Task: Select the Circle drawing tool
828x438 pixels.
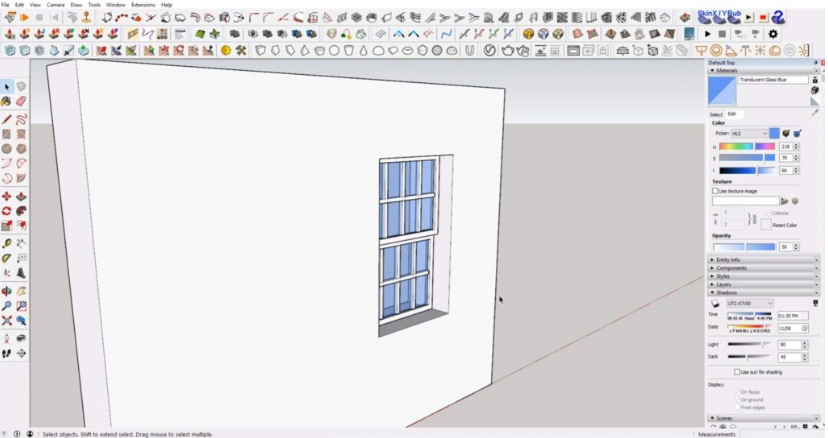Action: [x=6, y=149]
